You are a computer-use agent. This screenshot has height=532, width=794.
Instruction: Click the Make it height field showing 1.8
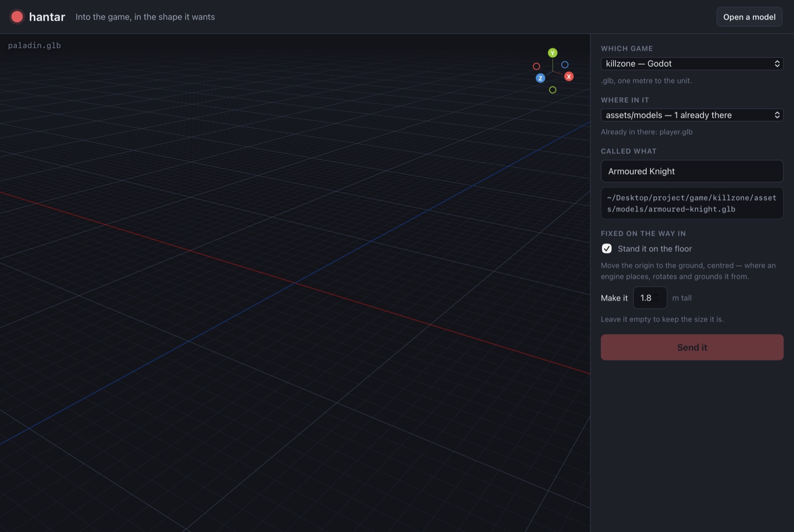[x=650, y=298]
